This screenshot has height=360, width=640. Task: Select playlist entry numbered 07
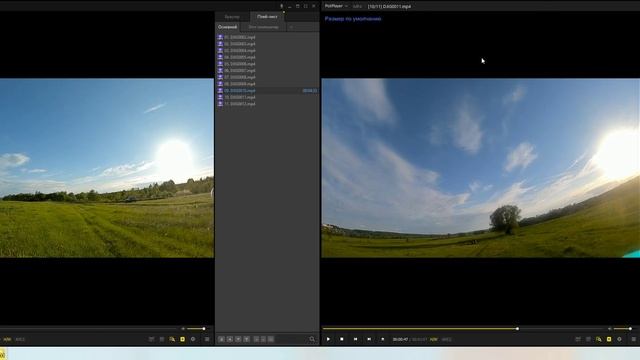click(x=267, y=77)
